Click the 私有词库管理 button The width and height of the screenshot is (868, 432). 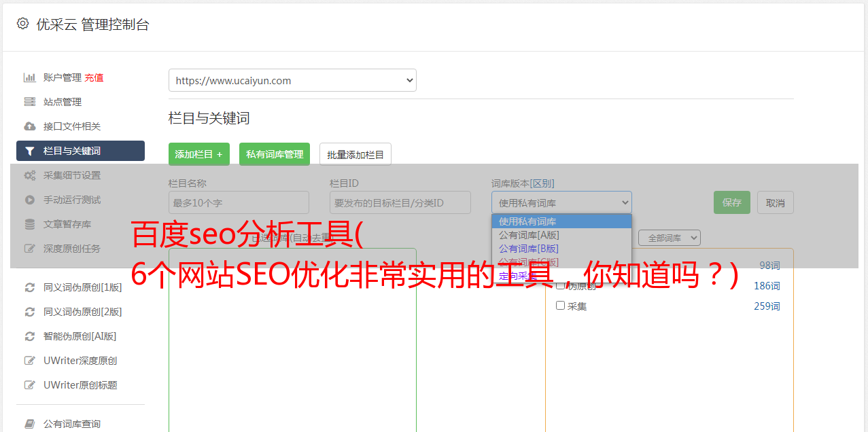[x=275, y=154]
